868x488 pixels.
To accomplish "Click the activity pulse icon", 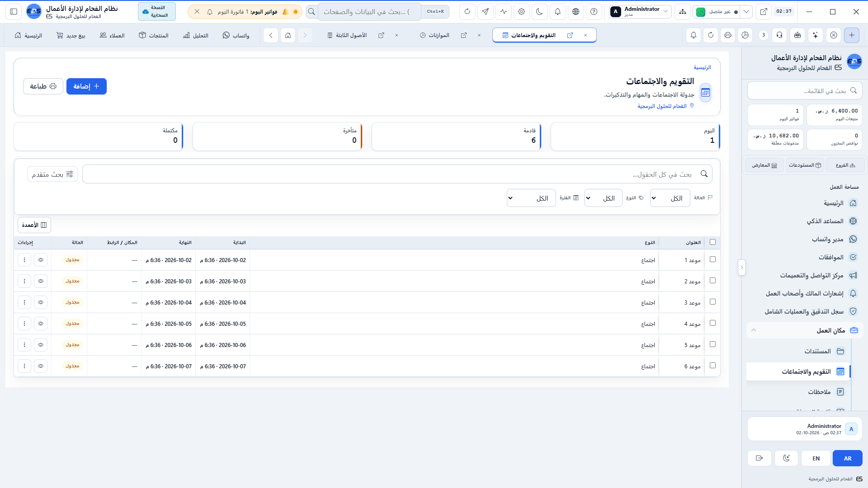I will coord(503,12).
